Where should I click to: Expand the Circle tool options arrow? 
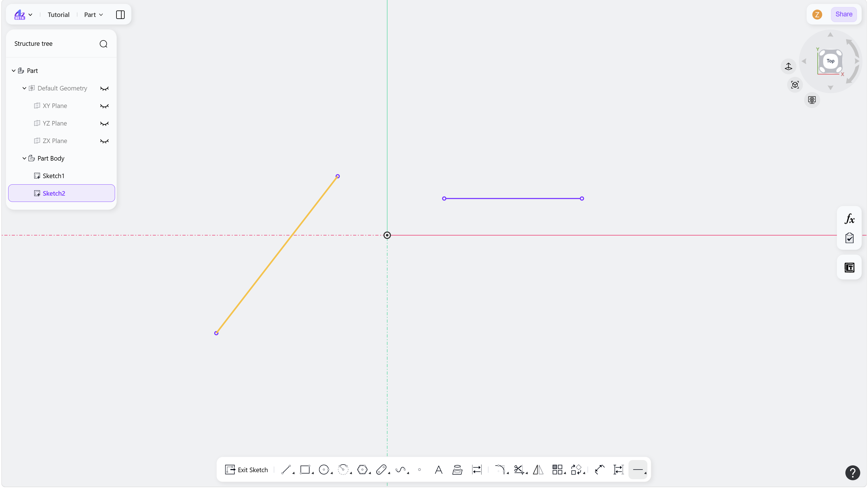332,473
